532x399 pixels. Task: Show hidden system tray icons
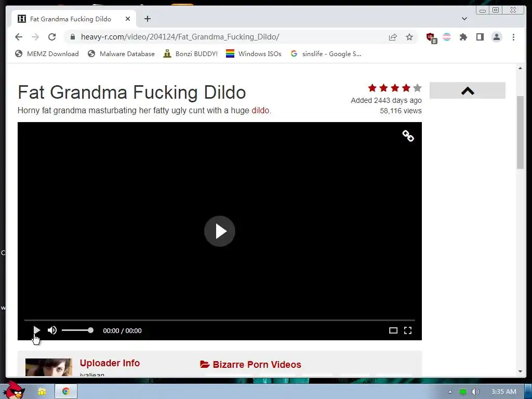pyautogui.click(x=450, y=392)
